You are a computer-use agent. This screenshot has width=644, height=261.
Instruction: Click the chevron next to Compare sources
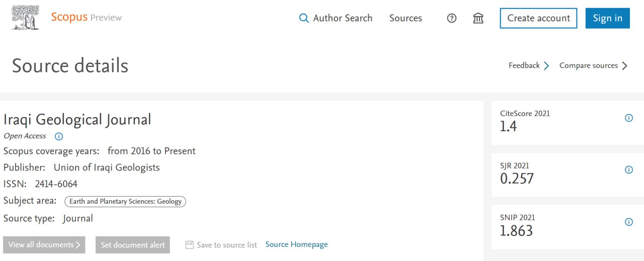click(x=624, y=66)
